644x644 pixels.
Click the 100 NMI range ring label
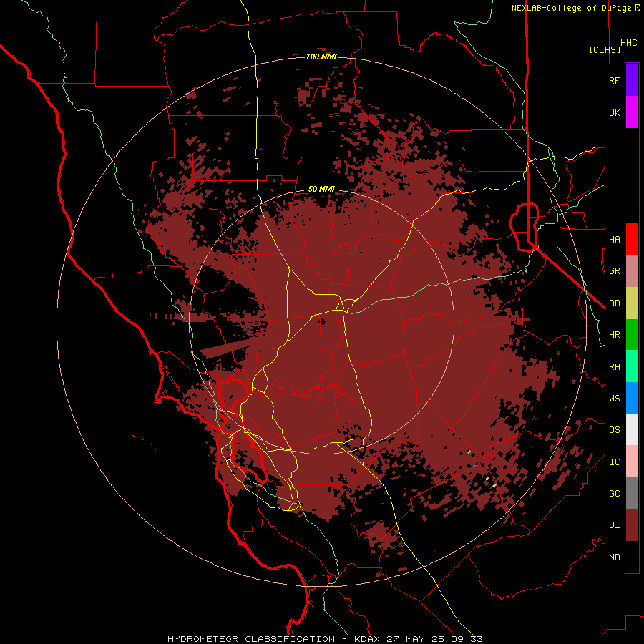tap(321, 57)
